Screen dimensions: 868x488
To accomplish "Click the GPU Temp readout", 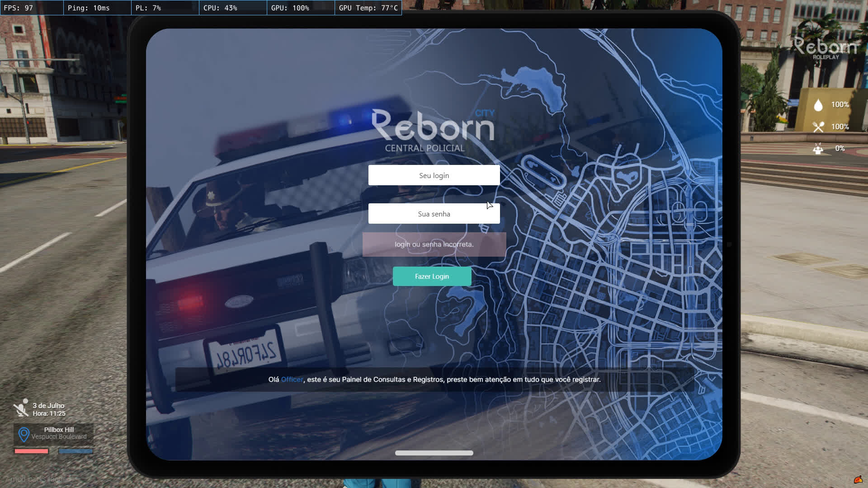I will (x=368, y=8).
